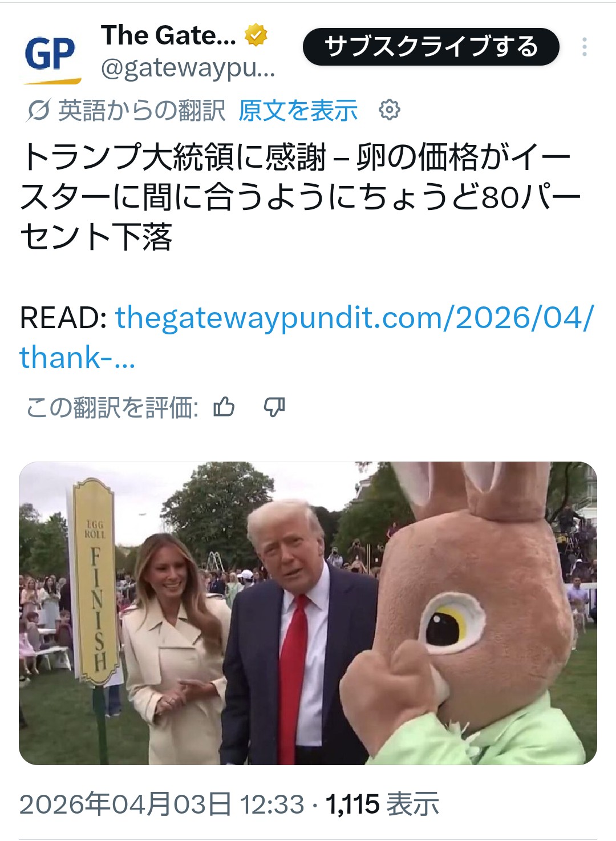This screenshot has height=841, width=616.
Task: Open the three-dot more options menu
Action: [584, 47]
